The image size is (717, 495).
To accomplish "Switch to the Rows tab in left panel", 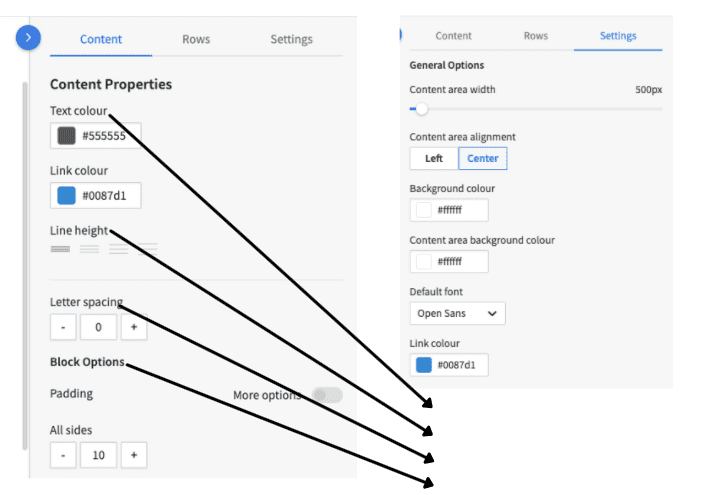I will (x=196, y=39).
